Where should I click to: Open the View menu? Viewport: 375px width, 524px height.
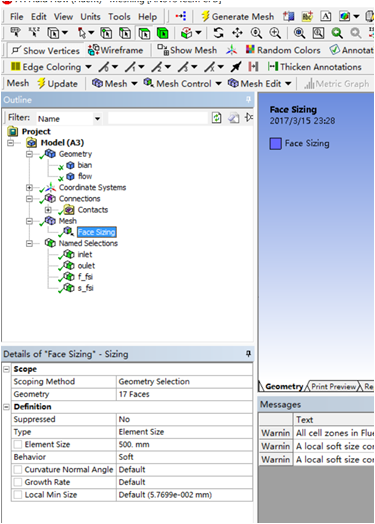point(63,17)
